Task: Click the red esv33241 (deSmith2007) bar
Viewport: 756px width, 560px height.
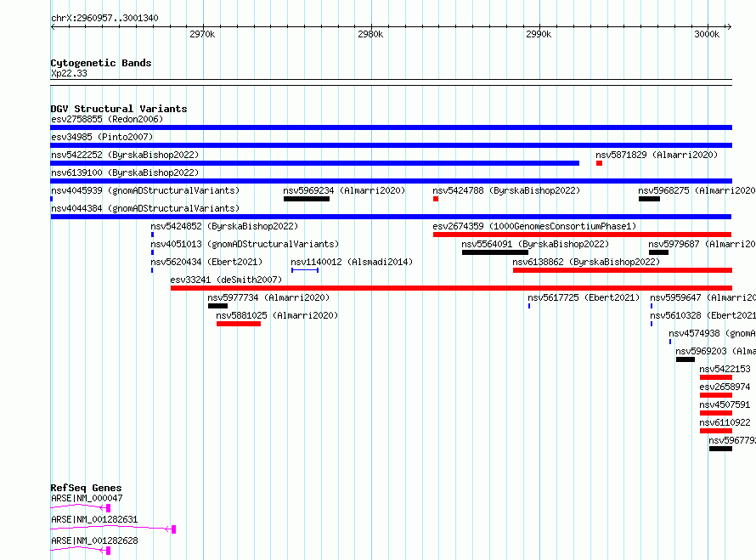Action: [451, 288]
